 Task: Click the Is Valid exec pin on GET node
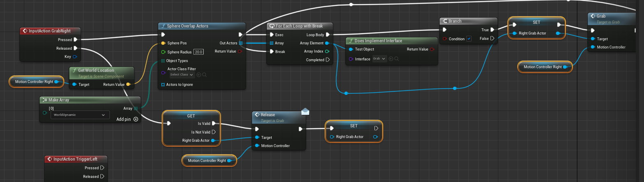(214, 123)
